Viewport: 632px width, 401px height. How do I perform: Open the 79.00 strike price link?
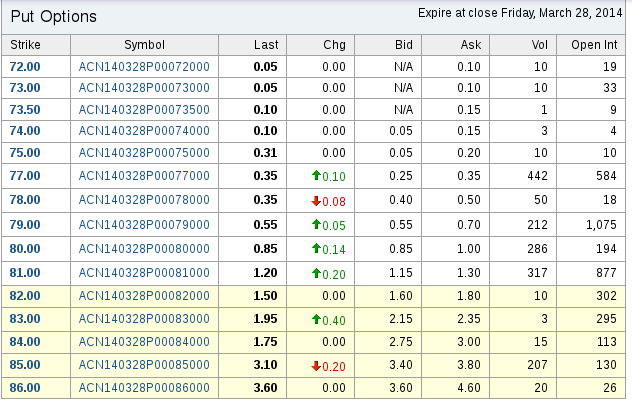25,224
